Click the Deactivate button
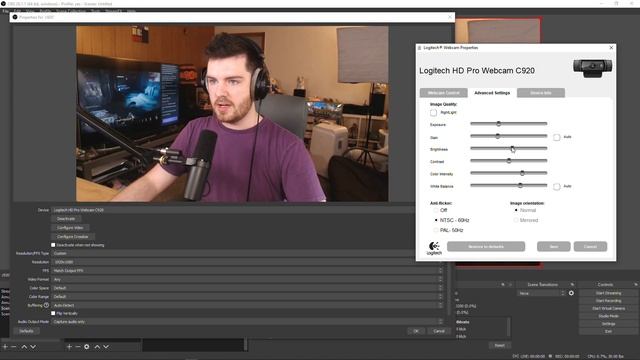The height and width of the screenshot is (360, 640). (66, 219)
